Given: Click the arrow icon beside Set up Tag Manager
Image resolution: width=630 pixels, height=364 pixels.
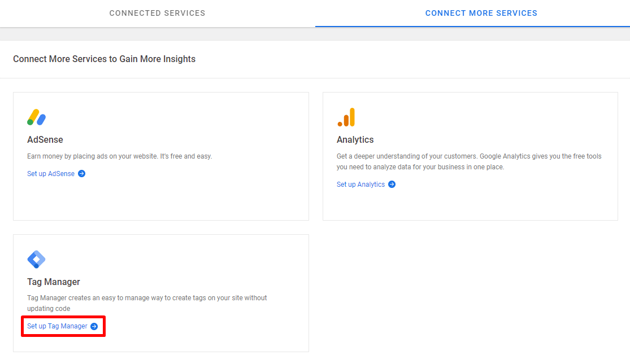Looking at the screenshot, I should [x=94, y=326].
